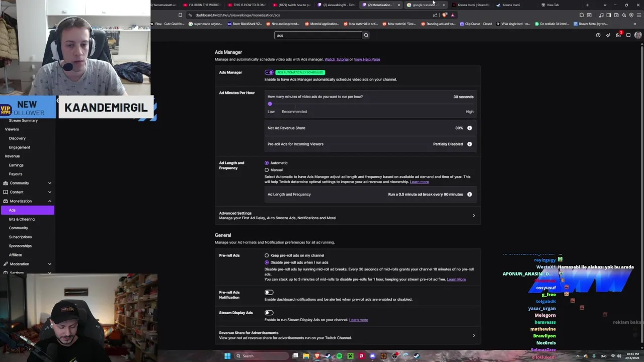Viewport: 644px width, 362px height.
Task: Open Sponsorships in the sidebar
Action: click(x=20, y=246)
